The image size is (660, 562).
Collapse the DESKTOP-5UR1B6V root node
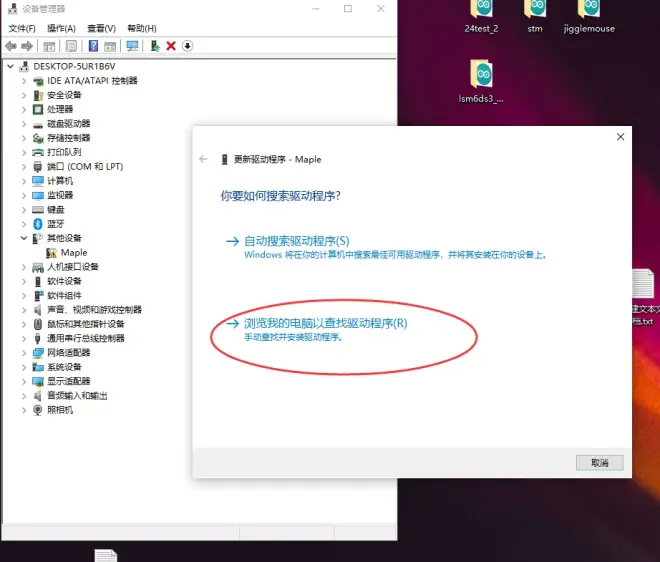coord(11,67)
